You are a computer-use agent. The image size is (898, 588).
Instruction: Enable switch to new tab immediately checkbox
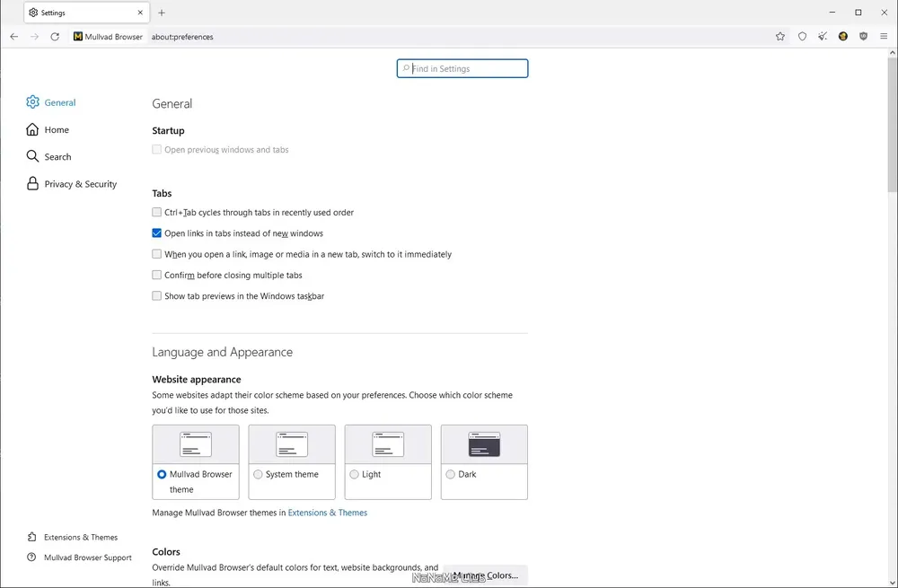(156, 254)
